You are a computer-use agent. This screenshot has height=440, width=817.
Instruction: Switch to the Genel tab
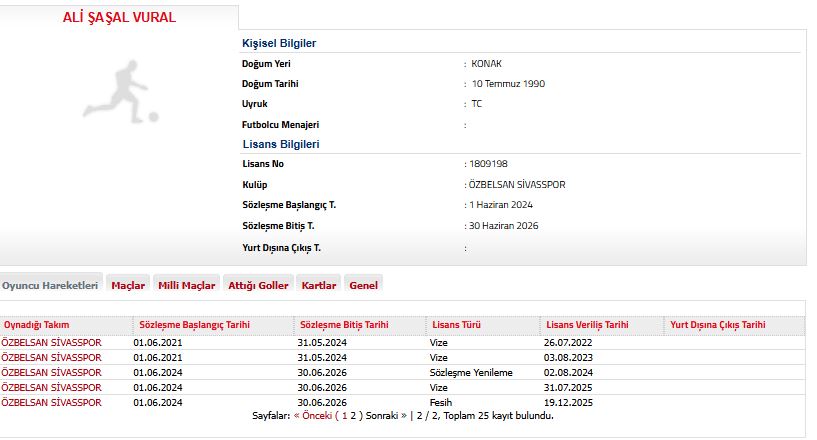[x=363, y=285]
